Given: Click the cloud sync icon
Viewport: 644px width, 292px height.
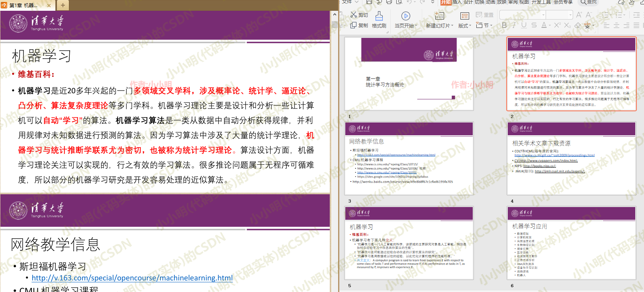Looking at the screenshot, I should pos(621,2).
